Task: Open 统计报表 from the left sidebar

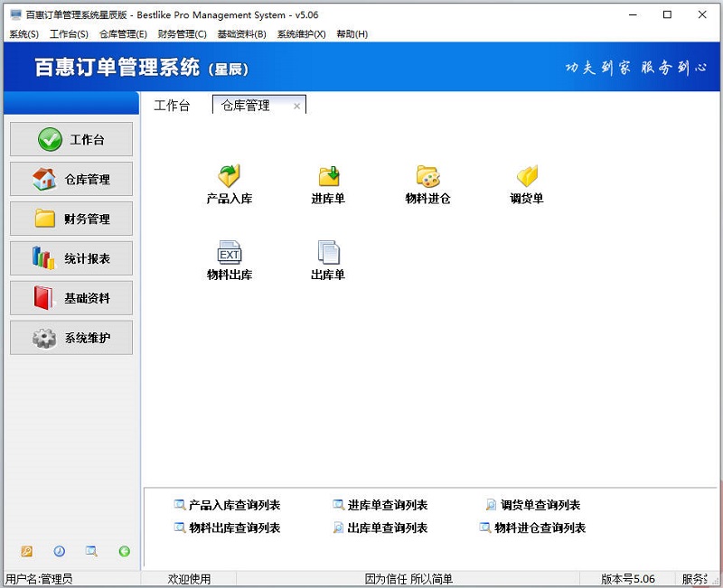Action: tap(70, 258)
